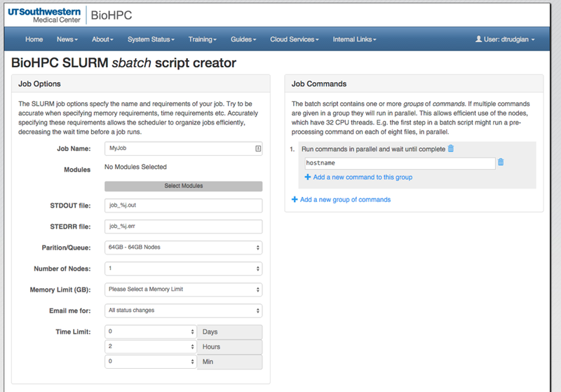The image size is (561, 392).
Task: Open the System Status menu
Action: tap(151, 39)
